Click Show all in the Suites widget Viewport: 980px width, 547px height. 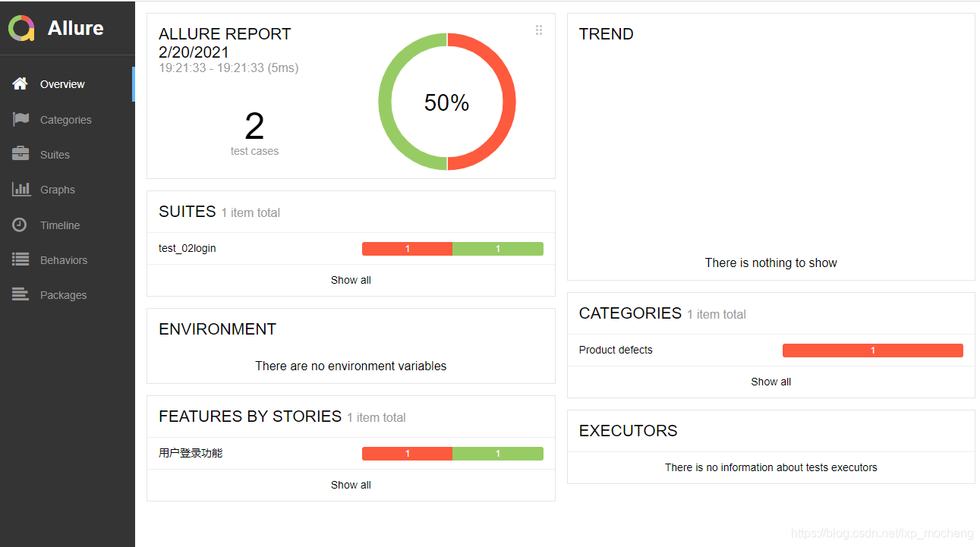point(351,280)
